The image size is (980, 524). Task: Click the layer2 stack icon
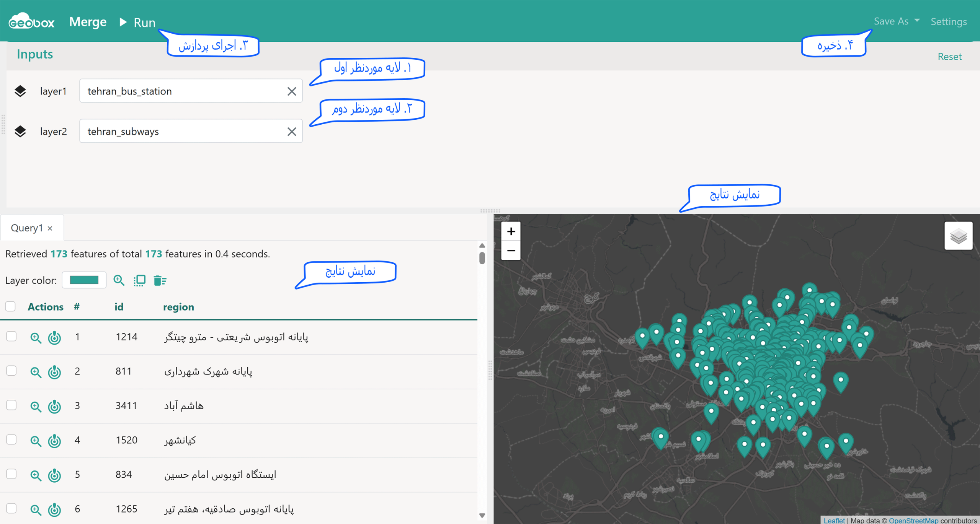[x=20, y=131]
